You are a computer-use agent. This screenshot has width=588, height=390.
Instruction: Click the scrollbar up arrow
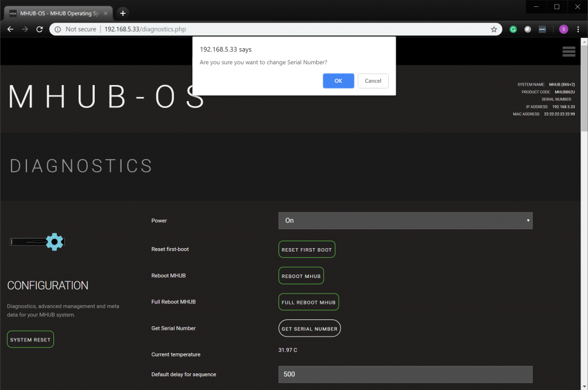[x=584, y=41]
